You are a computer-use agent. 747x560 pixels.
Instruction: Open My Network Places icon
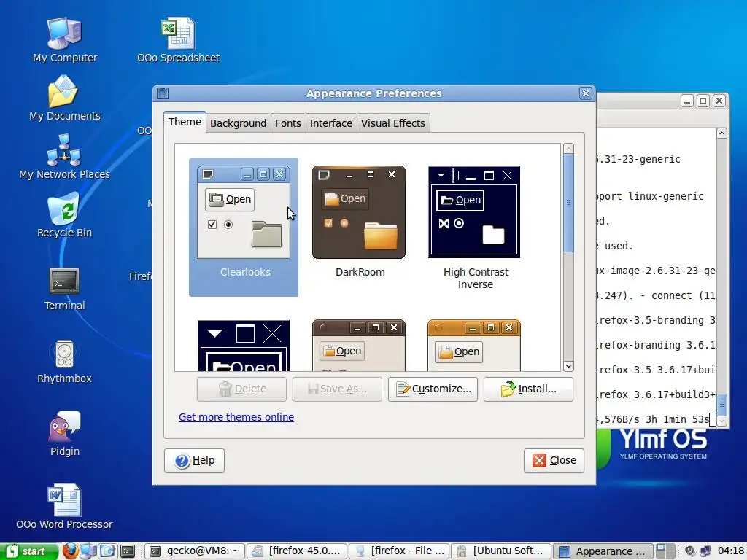pyautogui.click(x=64, y=157)
